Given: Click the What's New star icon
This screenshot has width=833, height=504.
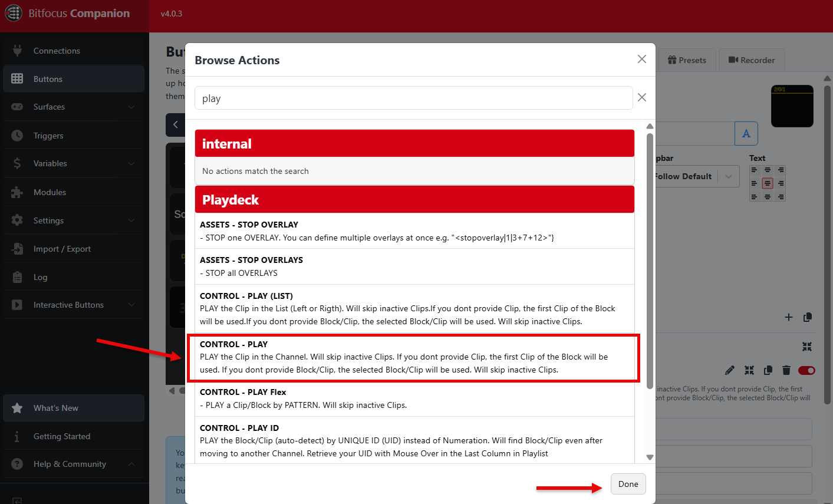Looking at the screenshot, I should click(x=17, y=408).
